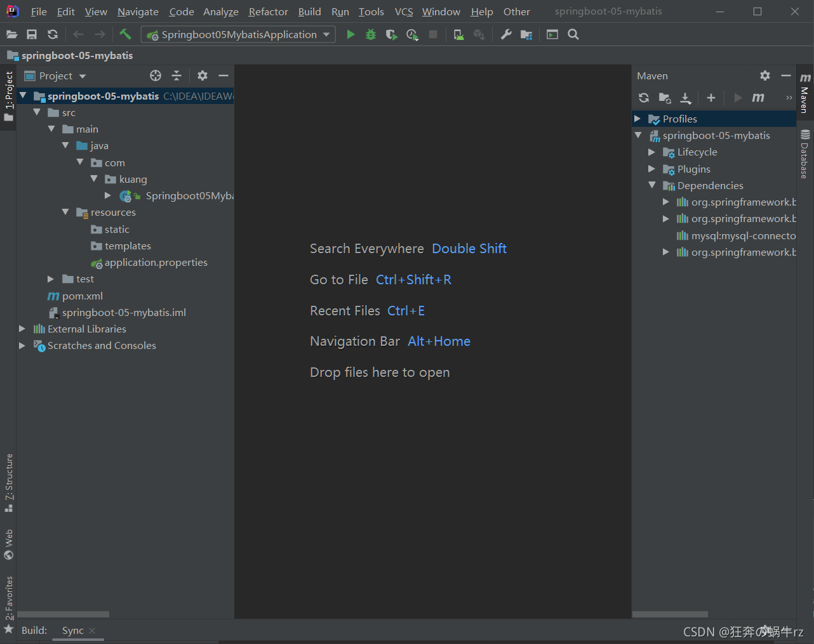Hide the Maven tool window
814x644 pixels.
click(x=786, y=76)
